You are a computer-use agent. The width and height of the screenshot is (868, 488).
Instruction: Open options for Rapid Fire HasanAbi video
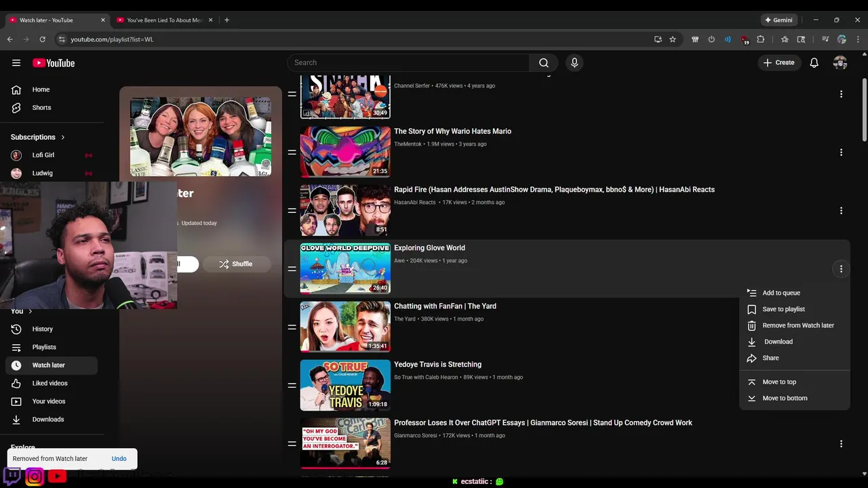click(x=841, y=211)
